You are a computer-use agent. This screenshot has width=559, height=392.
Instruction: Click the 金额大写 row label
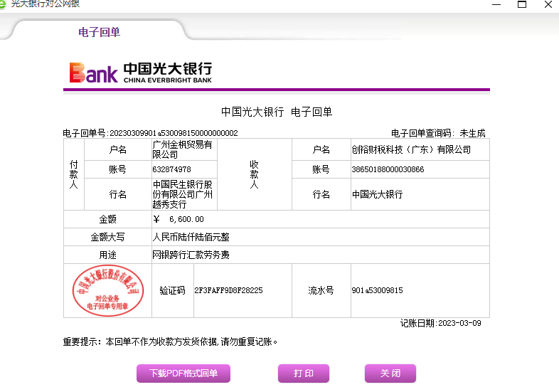tap(107, 237)
